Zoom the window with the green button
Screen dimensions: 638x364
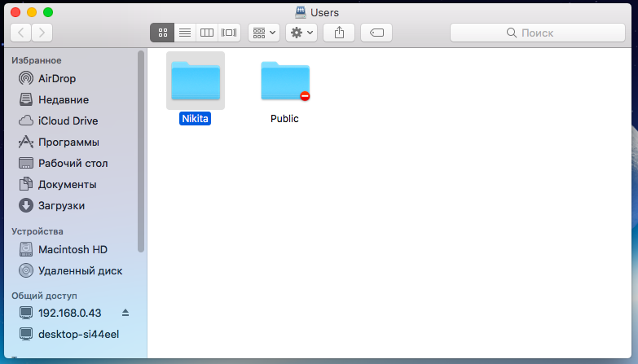coord(48,12)
